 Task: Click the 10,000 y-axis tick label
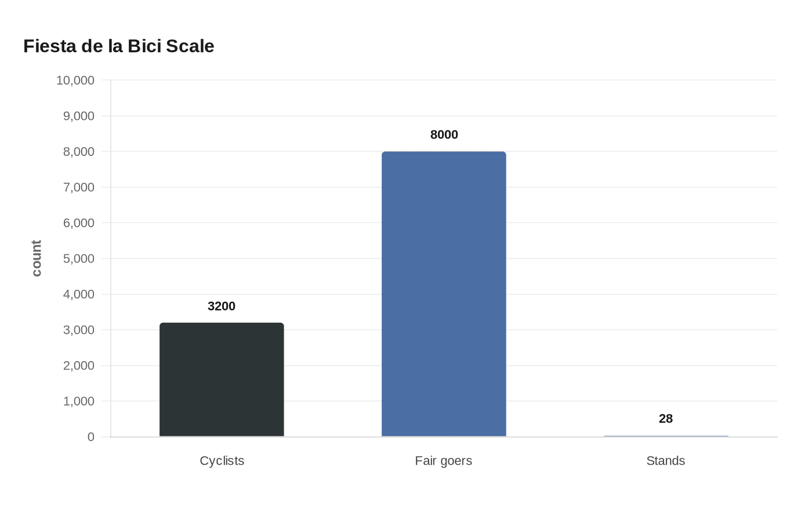[x=75, y=81]
